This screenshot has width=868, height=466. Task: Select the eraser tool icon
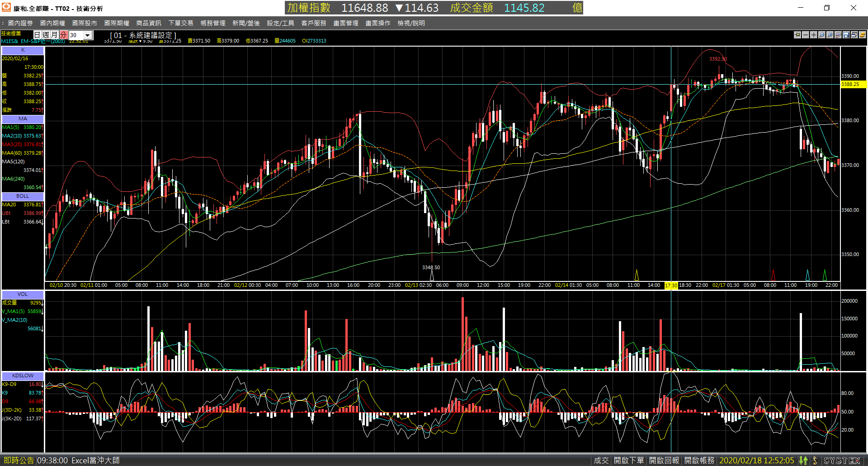[x=838, y=35]
